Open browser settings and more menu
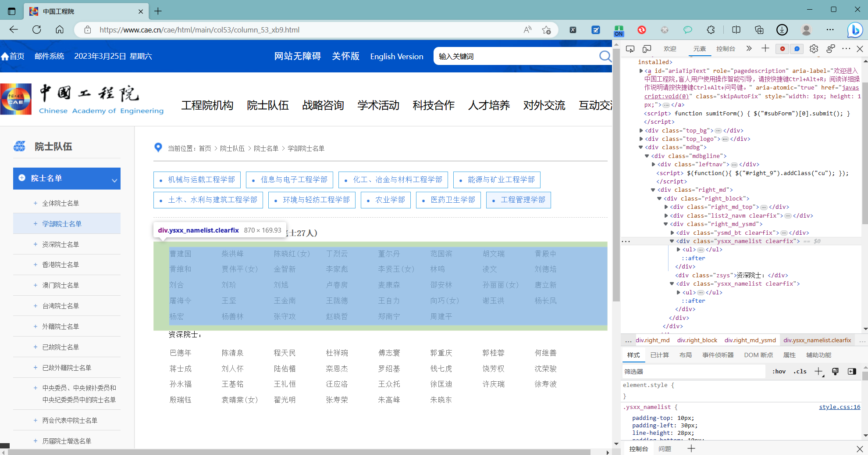Screen dimensions: 868x455 830,29
